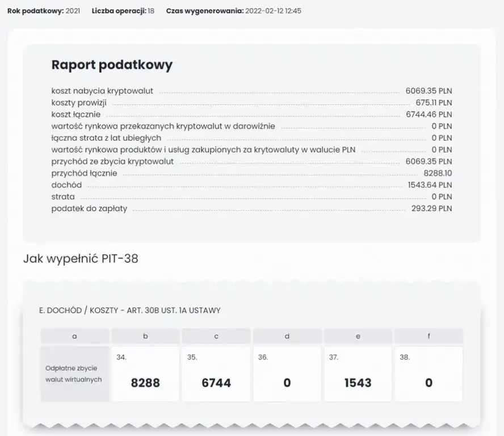Click field 34 showing value 8288
504x436 pixels.
click(x=145, y=375)
